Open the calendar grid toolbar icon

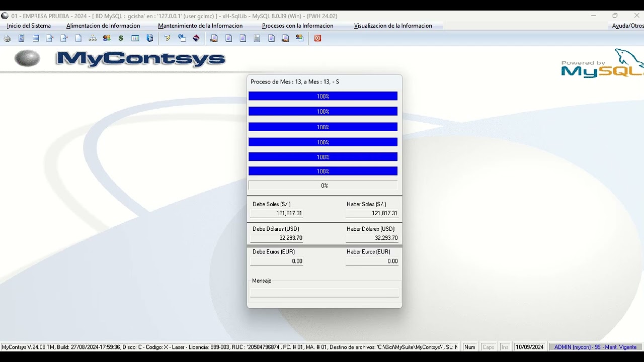(x=135, y=38)
